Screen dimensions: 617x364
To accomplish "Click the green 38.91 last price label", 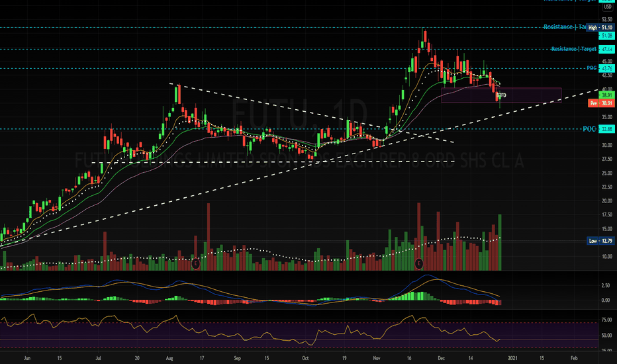I will [x=606, y=95].
